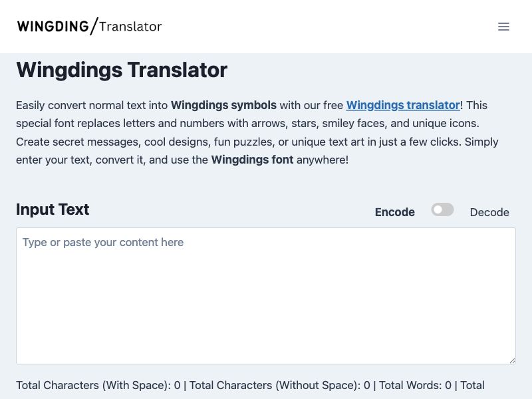The width and height of the screenshot is (532, 399).
Task: Click the Wingdings Translator page heading
Action: coord(122,70)
